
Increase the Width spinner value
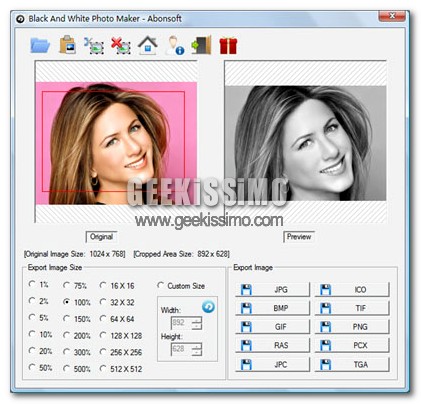[x=197, y=320]
